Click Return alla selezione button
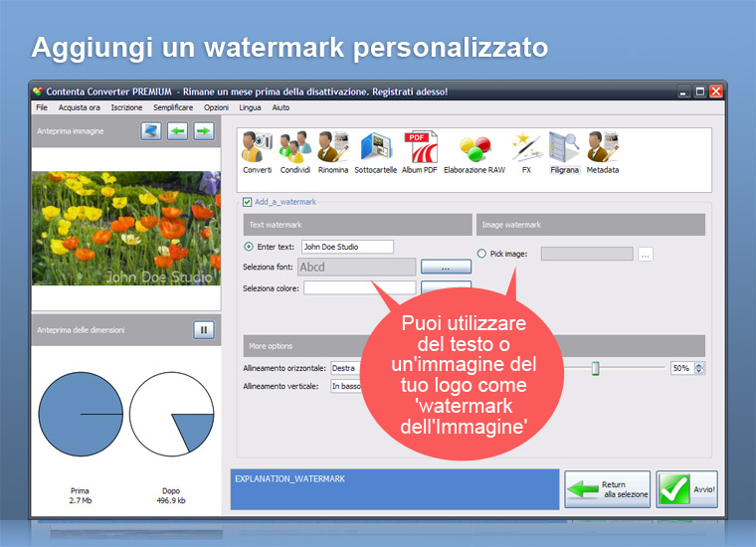 pyautogui.click(x=608, y=489)
